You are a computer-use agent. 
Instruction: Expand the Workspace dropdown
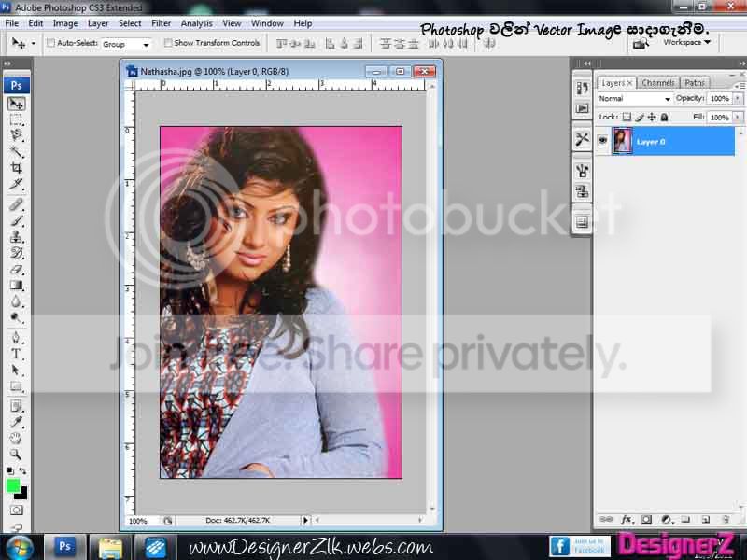(687, 42)
